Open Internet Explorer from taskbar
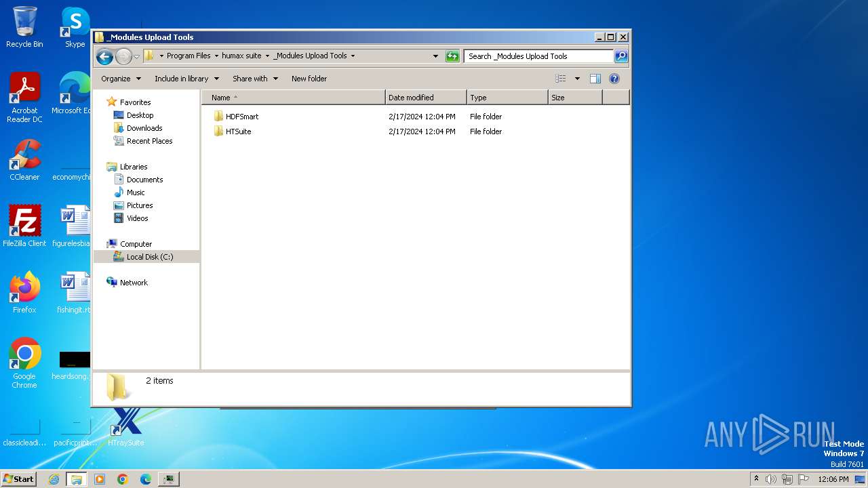The image size is (868, 488). point(54,479)
